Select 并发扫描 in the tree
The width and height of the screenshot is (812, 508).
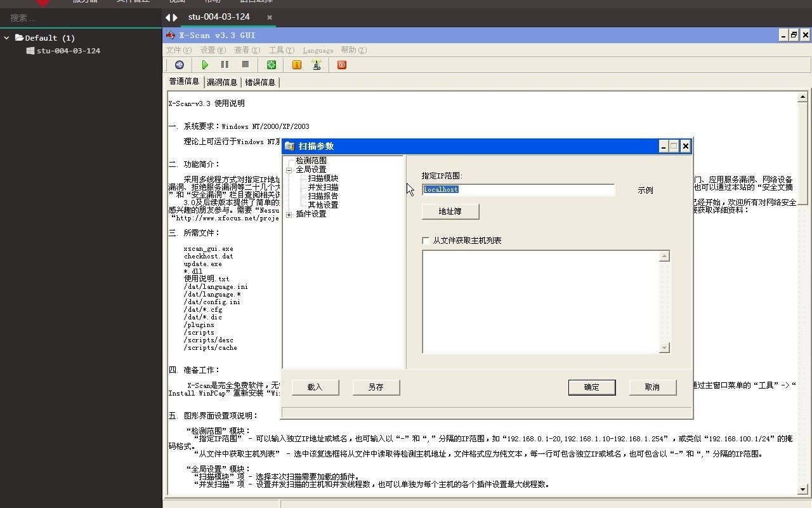click(323, 187)
